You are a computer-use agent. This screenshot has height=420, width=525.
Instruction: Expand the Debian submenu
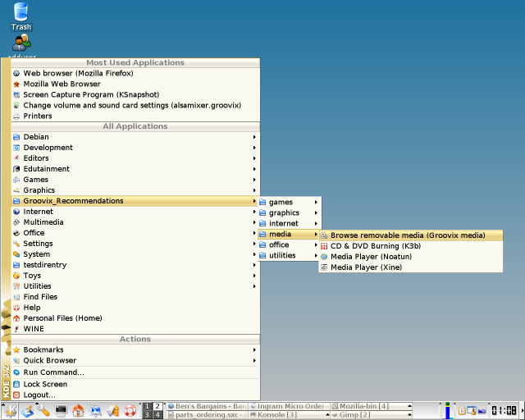pyautogui.click(x=135, y=137)
